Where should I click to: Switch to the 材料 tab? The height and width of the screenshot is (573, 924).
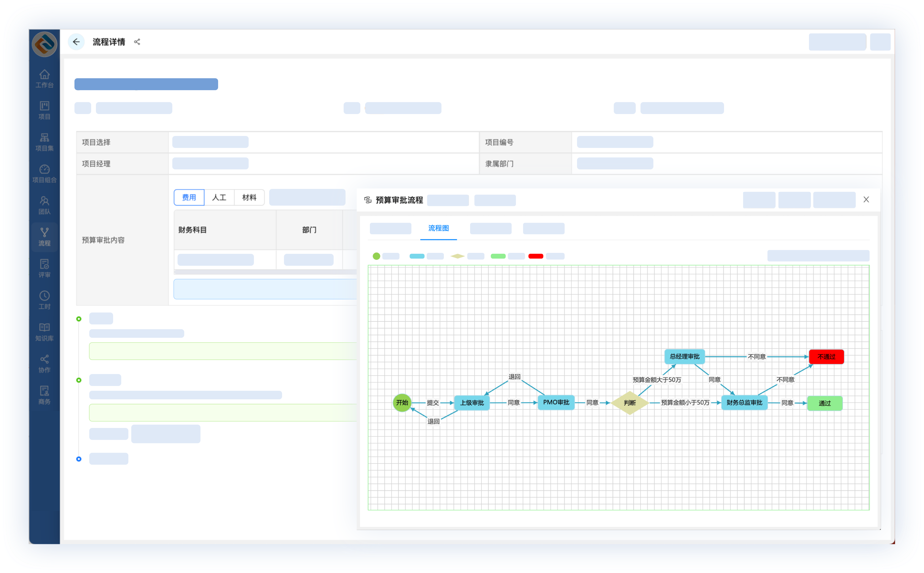point(249,198)
